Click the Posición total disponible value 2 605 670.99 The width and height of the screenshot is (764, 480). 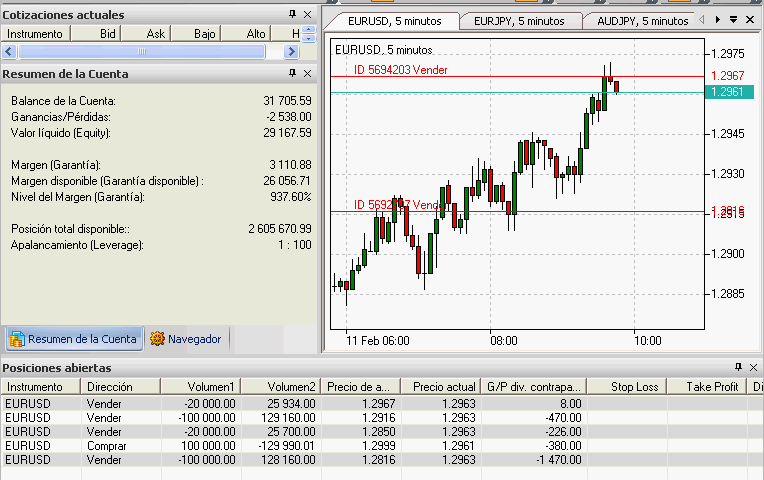point(280,229)
